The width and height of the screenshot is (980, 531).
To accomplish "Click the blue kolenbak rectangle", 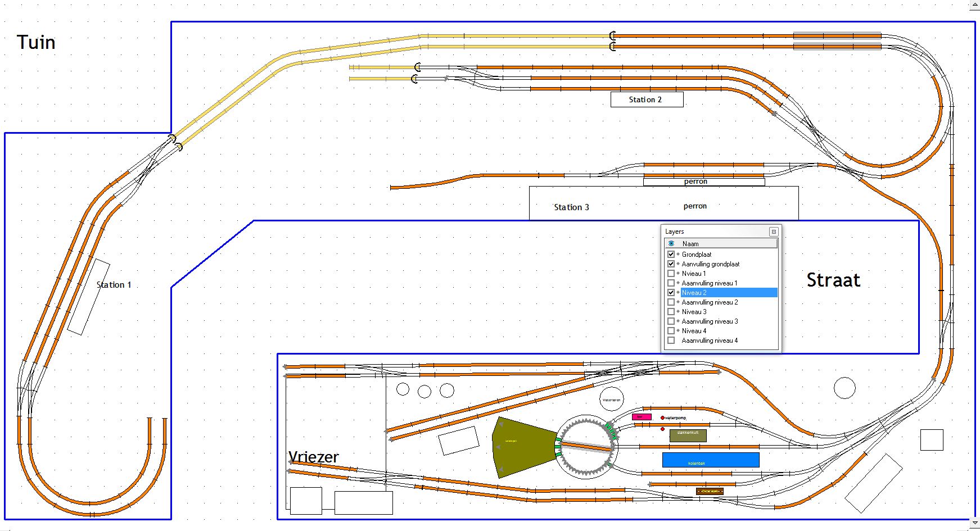I will [x=711, y=460].
